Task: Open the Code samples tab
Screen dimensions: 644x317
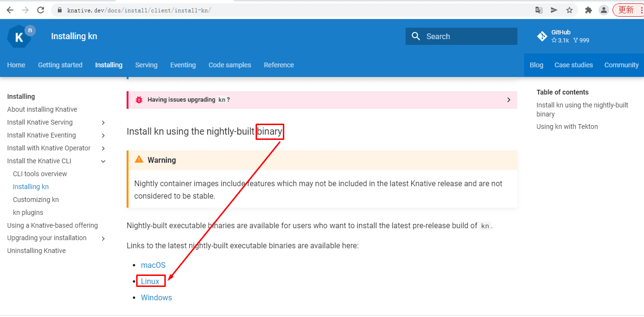Action: pos(230,65)
